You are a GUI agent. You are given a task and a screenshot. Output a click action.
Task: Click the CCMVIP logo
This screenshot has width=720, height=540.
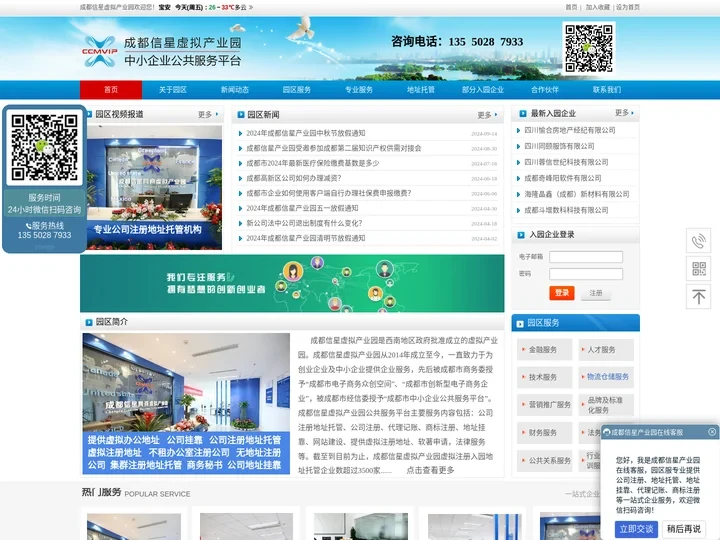click(x=100, y=51)
